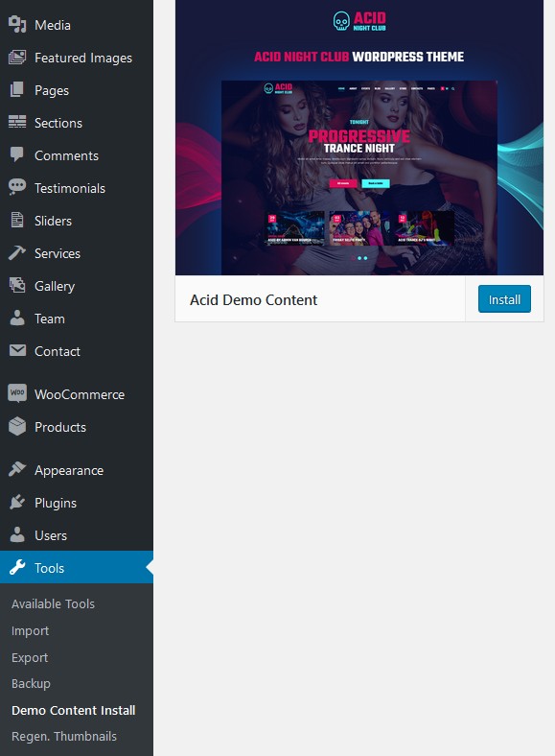Click the Plugins plug icon

pos(17,503)
